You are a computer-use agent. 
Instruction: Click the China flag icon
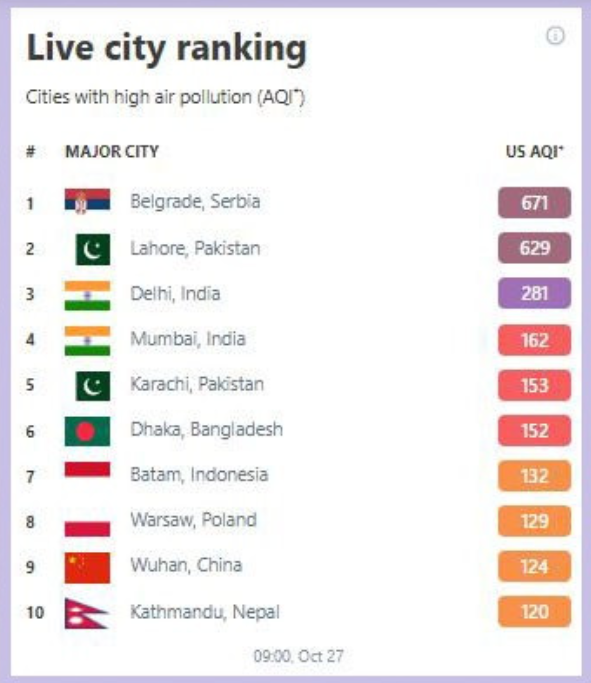(87, 568)
